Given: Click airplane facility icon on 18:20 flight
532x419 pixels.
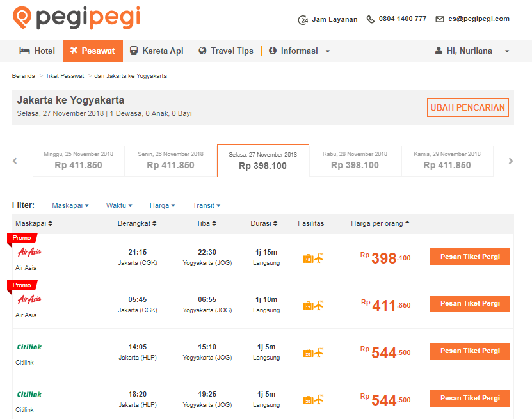Looking at the screenshot, I should point(319,400).
